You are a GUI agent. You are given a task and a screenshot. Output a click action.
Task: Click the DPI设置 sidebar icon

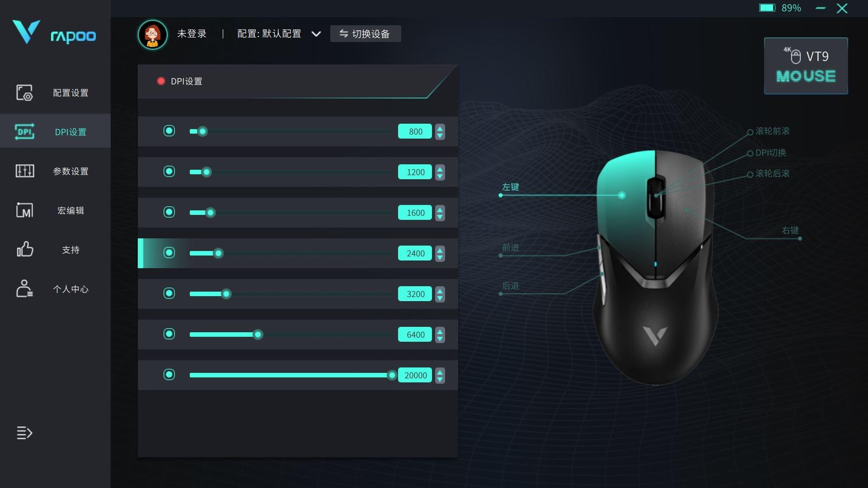pyautogui.click(x=24, y=132)
